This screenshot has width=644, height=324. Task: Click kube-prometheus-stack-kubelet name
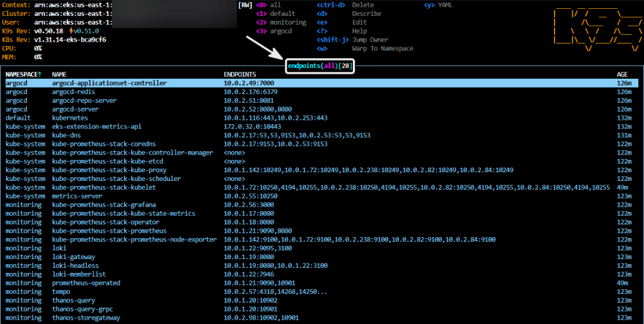[x=104, y=187]
